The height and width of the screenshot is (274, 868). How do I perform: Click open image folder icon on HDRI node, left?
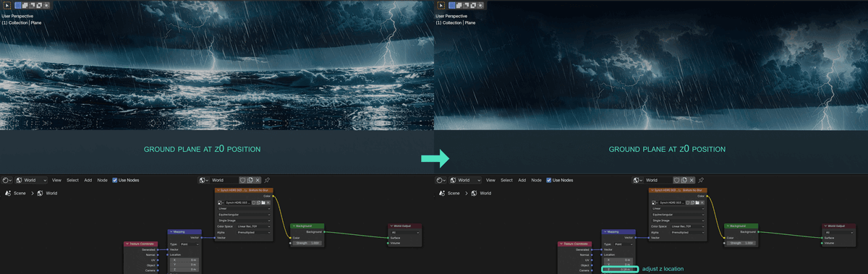click(x=263, y=202)
